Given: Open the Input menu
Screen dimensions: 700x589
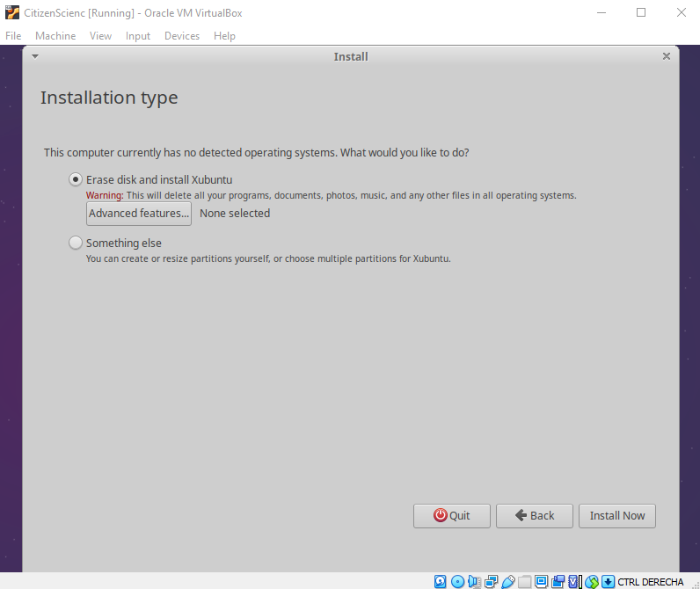Looking at the screenshot, I should 138,36.
